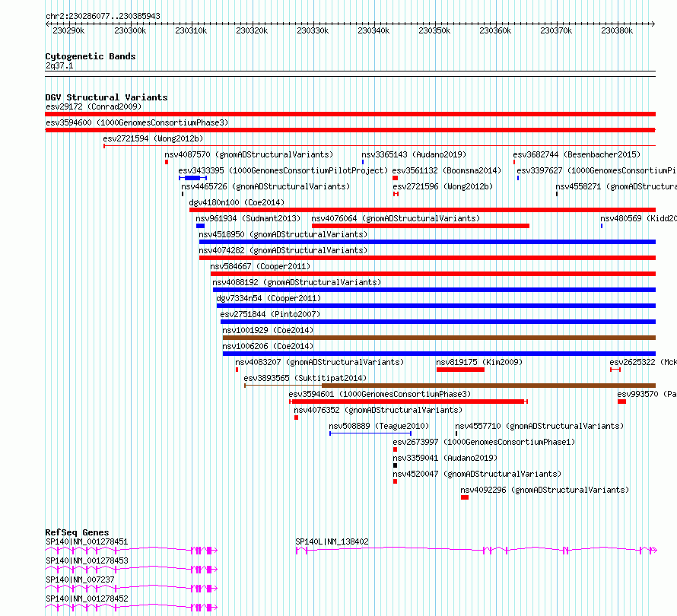Click the 230290k ruler position
The width and height of the screenshot is (677, 616).
pos(68,30)
